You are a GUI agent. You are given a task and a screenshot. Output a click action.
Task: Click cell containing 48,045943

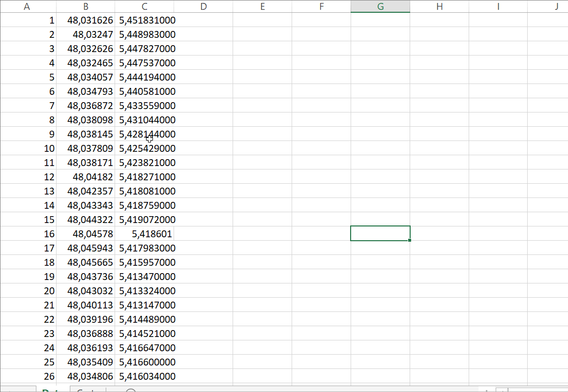86,248
